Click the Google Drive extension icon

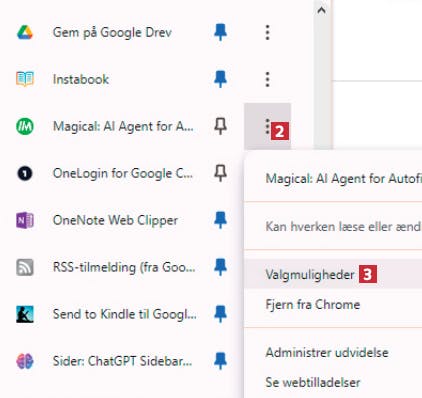(25, 32)
